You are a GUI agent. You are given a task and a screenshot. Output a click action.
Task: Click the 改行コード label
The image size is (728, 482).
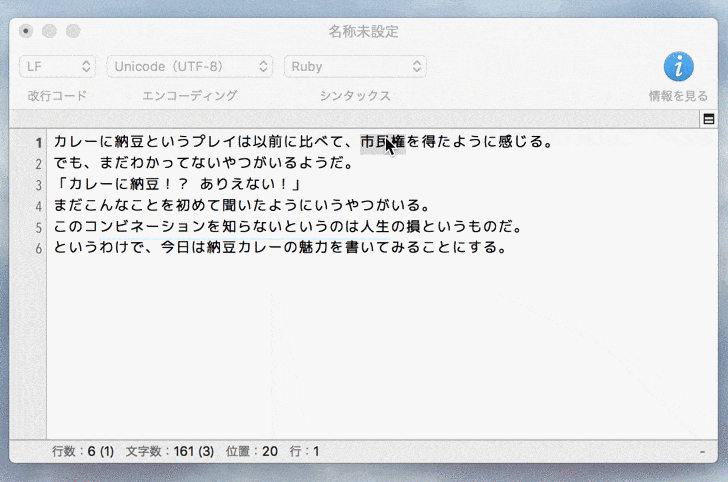click(x=58, y=96)
